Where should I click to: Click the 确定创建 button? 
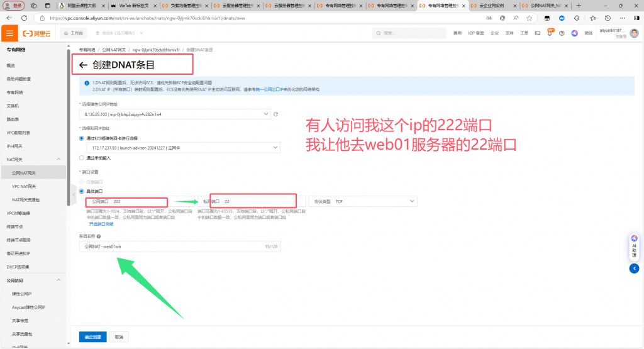pos(92,337)
